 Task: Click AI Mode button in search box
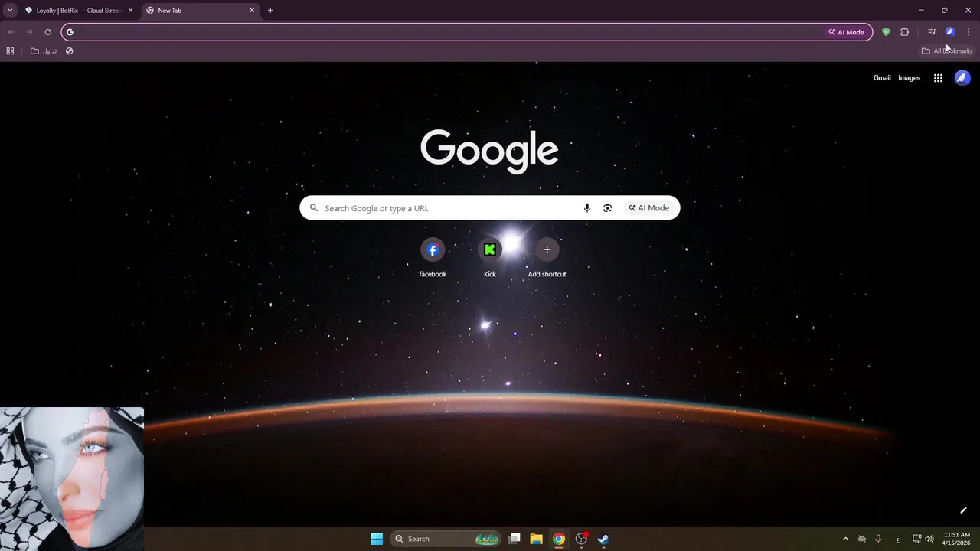tap(649, 208)
